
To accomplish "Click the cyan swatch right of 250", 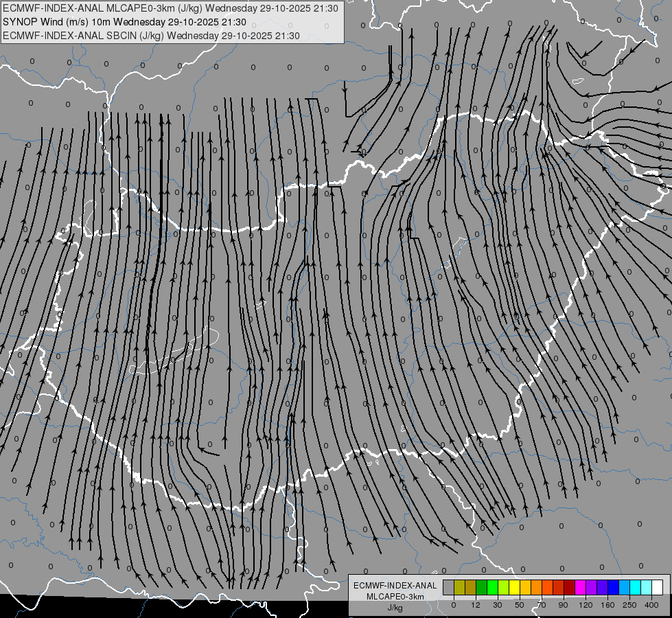I will tap(635, 587).
